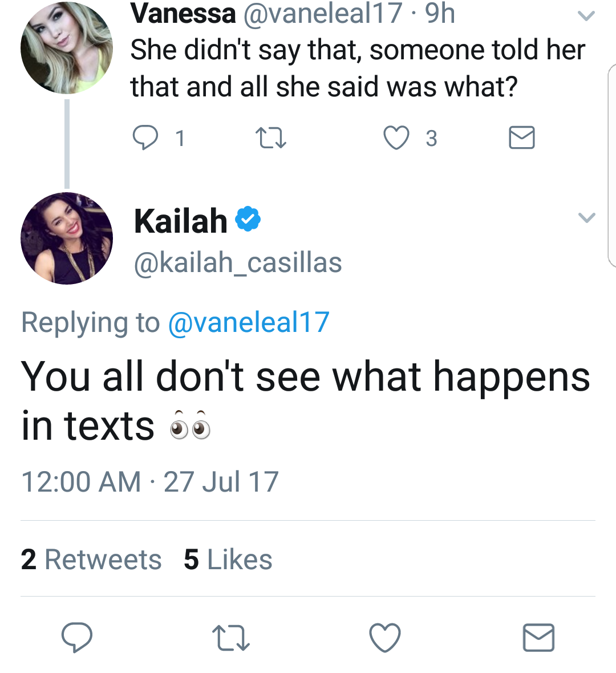This screenshot has height=673, width=616.
Task: Expand options chevron on Vanessa's tweet
Action: [586, 16]
